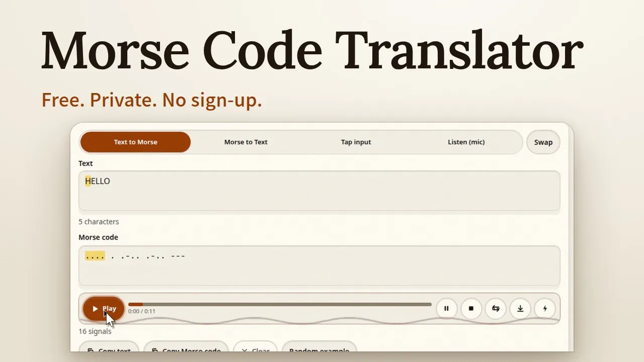Click the "Free. Private. No sign-up." tagline
The image size is (644, 362).
(152, 100)
